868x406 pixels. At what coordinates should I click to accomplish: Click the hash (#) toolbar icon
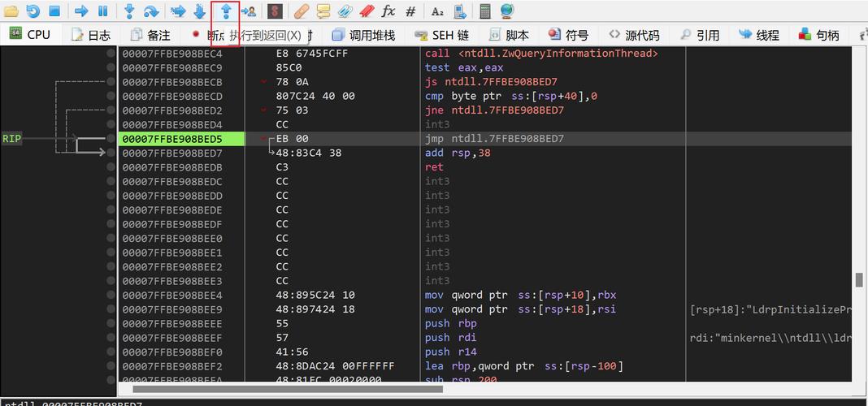point(410,11)
